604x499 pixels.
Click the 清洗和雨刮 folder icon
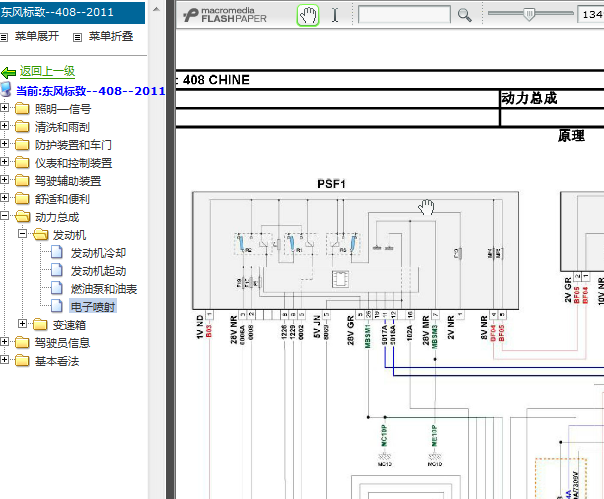coord(22,126)
